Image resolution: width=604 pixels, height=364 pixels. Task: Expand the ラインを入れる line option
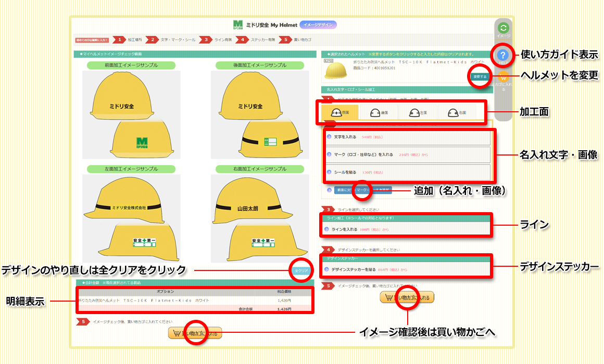[344, 229]
